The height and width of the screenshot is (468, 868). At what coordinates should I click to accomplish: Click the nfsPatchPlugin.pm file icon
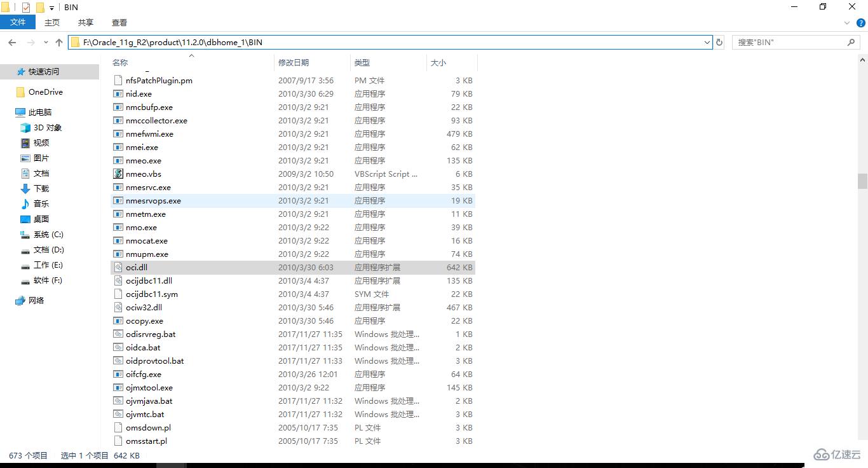pos(118,80)
